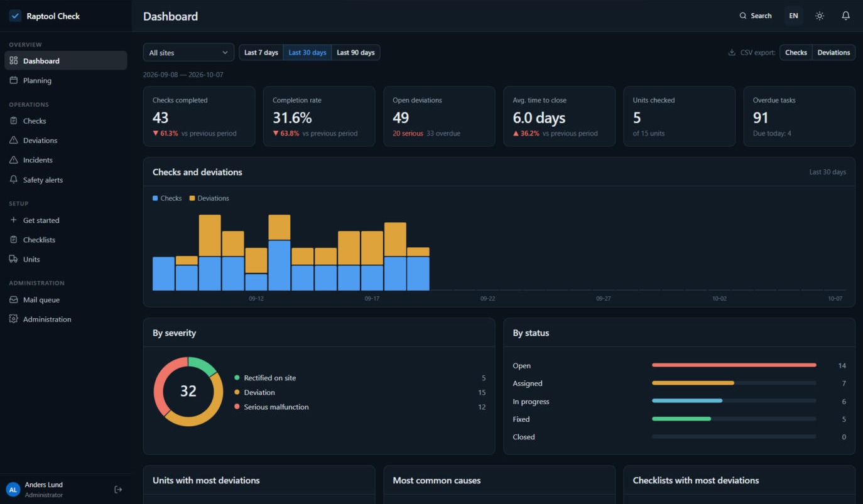Image resolution: width=863 pixels, height=504 pixels.
Task: Click the Deviations warning triangle icon
Action: 14,140
